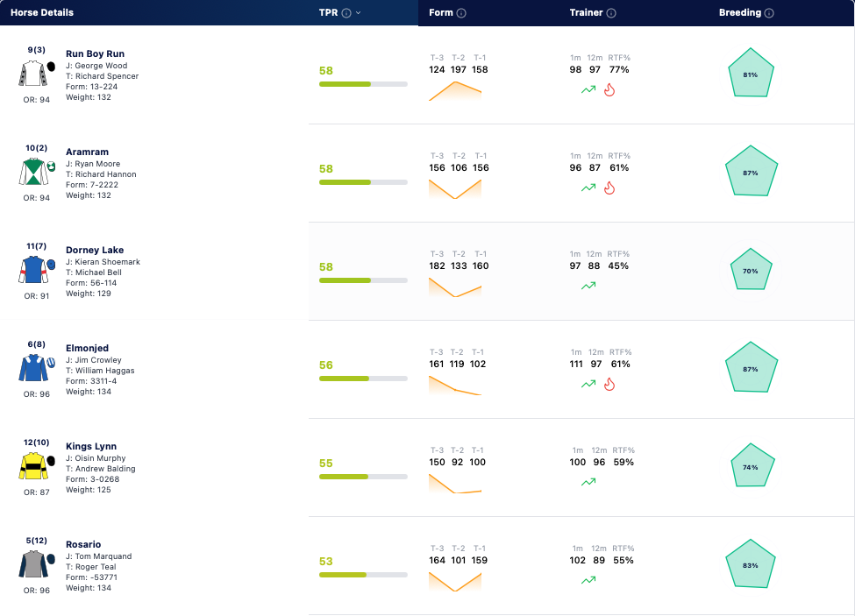Click the Trainer column info icon

pos(611,13)
